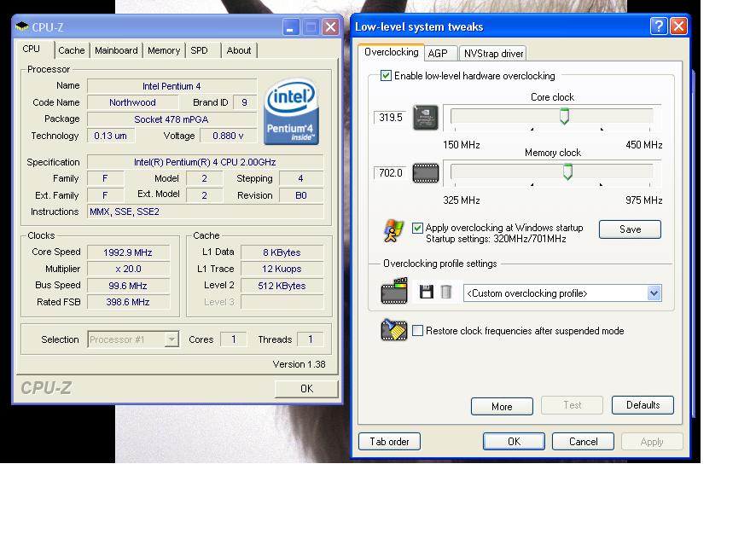Screen dimensions: 756x545
Task: Toggle Apply overclocking at Windows startup
Action: (x=417, y=228)
